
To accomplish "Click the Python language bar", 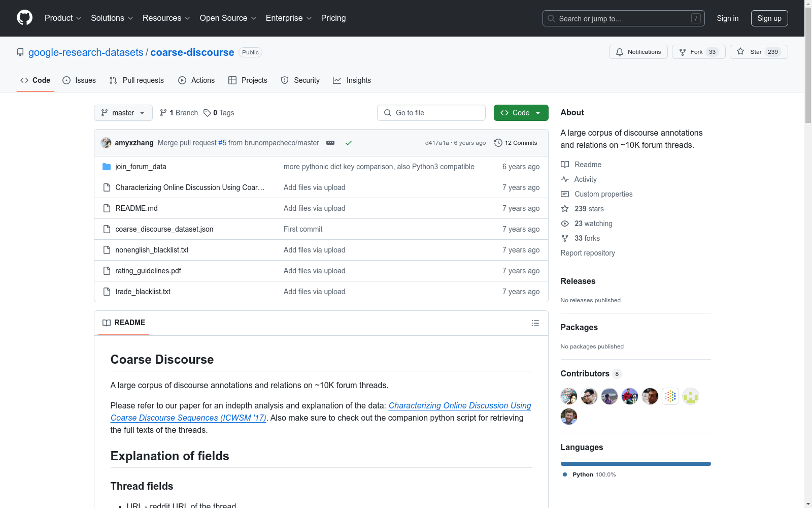I will (x=636, y=464).
